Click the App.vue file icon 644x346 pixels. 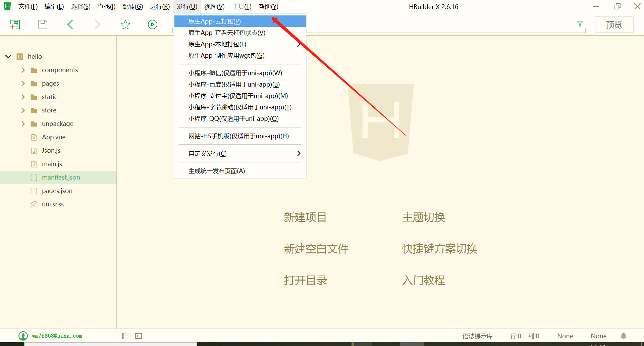pos(34,137)
